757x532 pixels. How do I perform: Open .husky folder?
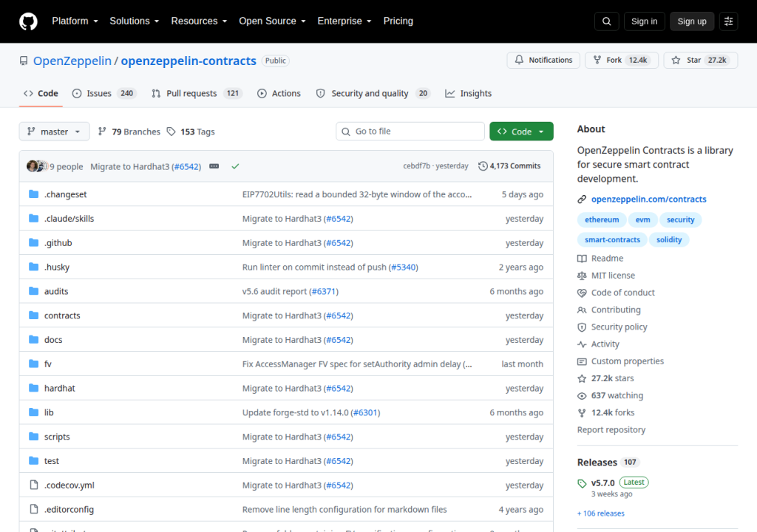57,267
